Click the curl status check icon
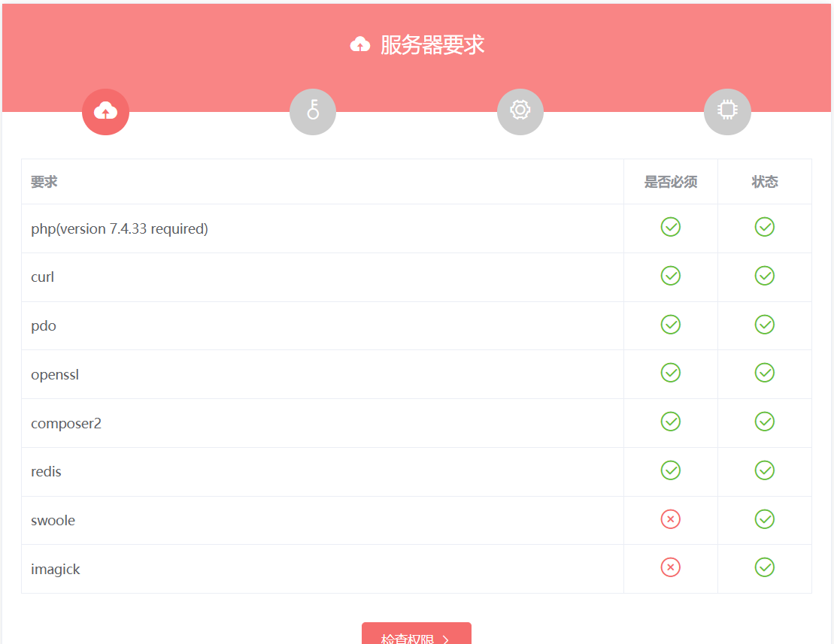The height and width of the screenshot is (644, 834). click(764, 276)
